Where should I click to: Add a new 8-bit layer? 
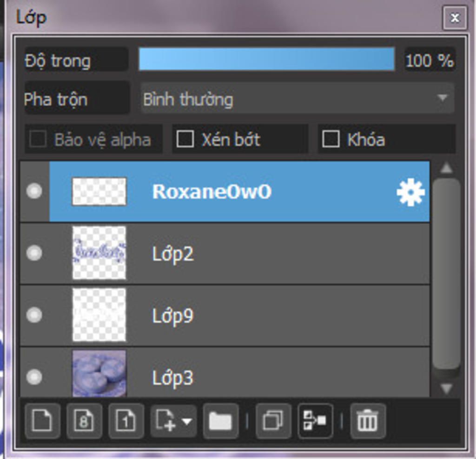click(x=84, y=421)
